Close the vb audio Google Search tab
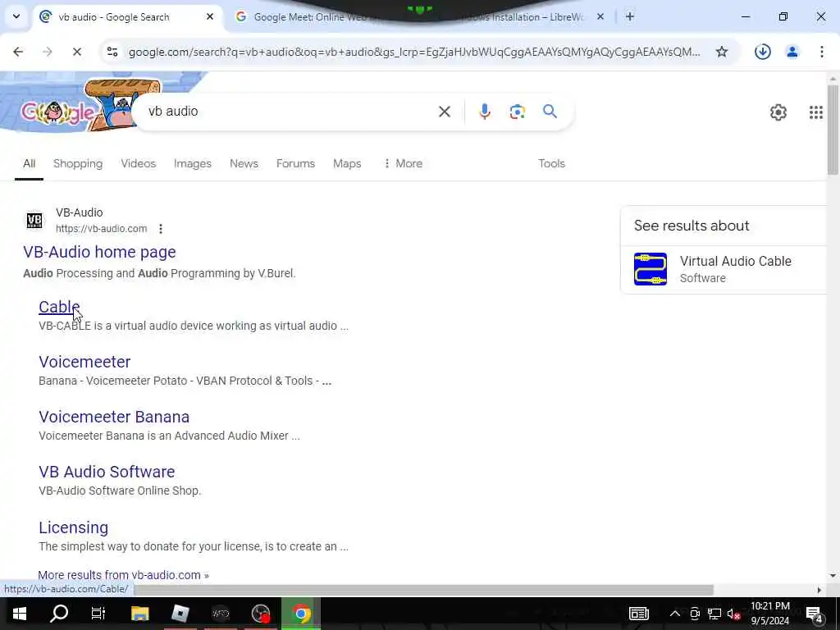Image resolution: width=840 pixels, height=630 pixels. (x=209, y=16)
